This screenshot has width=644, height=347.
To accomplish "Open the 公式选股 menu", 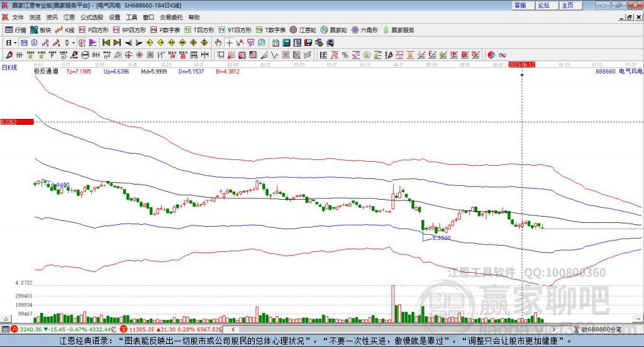I will 92,17.
